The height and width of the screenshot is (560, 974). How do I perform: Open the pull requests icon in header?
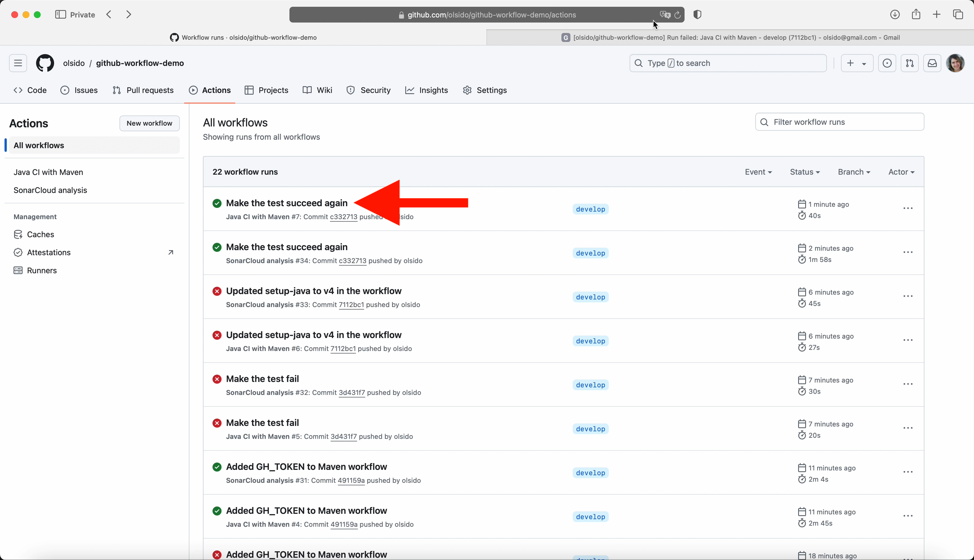click(x=909, y=63)
